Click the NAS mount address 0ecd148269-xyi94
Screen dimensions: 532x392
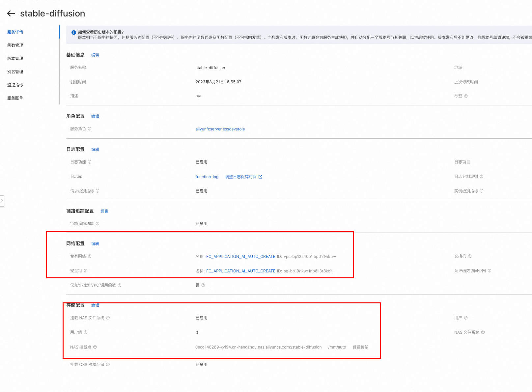click(259, 347)
